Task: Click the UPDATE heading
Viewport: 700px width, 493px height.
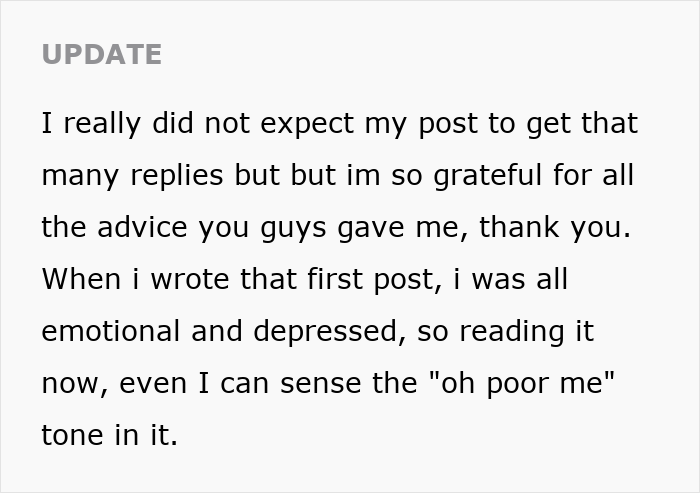Action: 101,54
